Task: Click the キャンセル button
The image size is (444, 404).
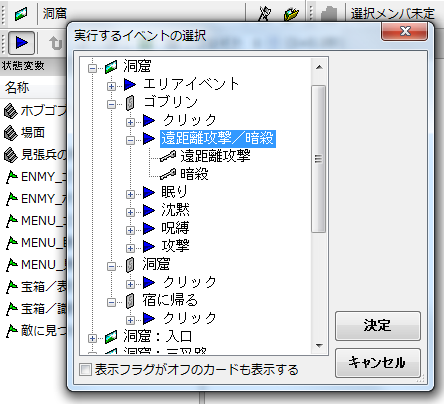Action: click(378, 363)
